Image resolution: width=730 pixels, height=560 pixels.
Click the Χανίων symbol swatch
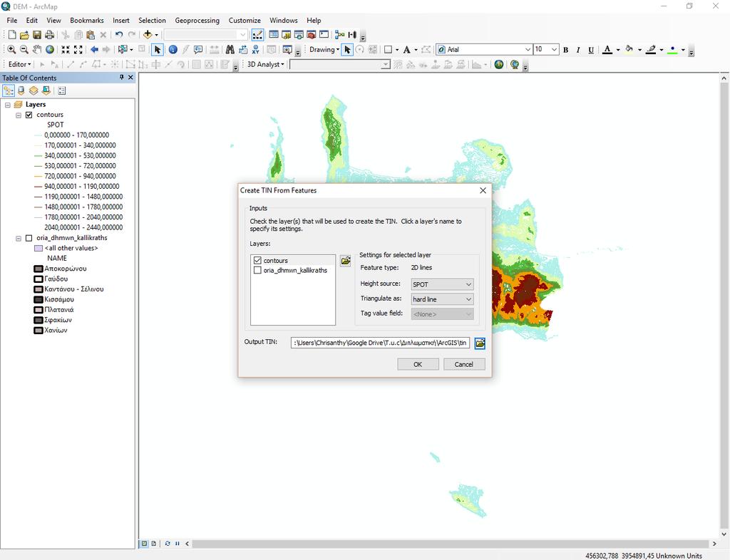tap(38, 331)
